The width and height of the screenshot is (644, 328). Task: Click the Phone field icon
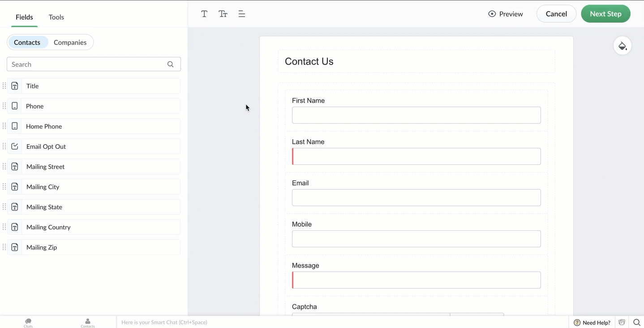click(15, 106)
